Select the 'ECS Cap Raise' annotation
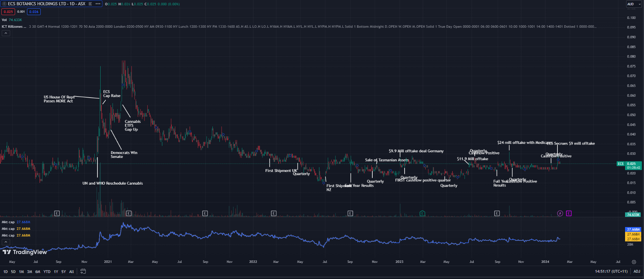 [111, 94]
